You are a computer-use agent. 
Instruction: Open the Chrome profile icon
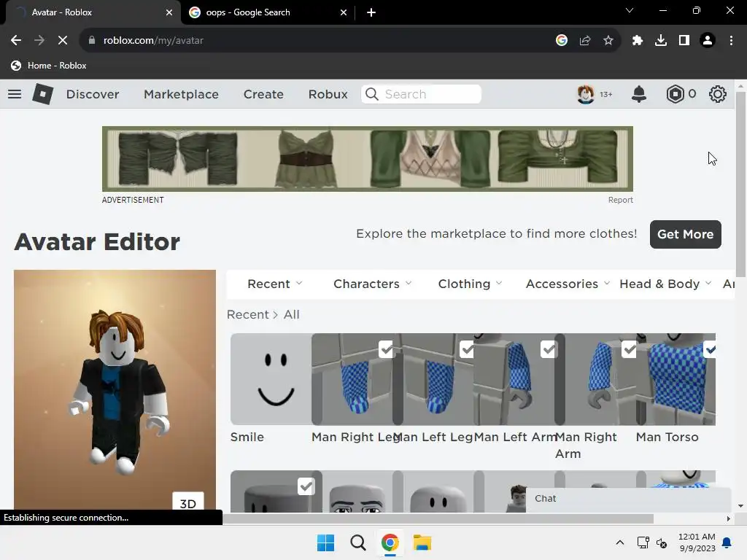click(708, 41)
